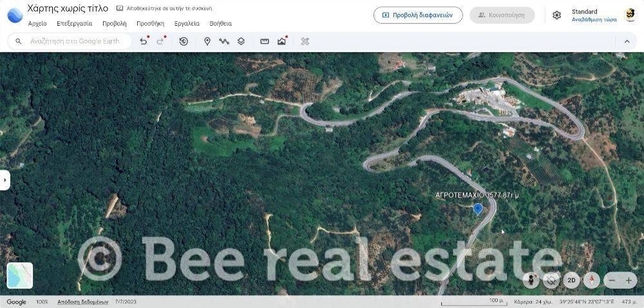Viewport: 644px width, 308px height.
Task: Choose the Draw path or polygon tool
Action: (x=224, y=41)
